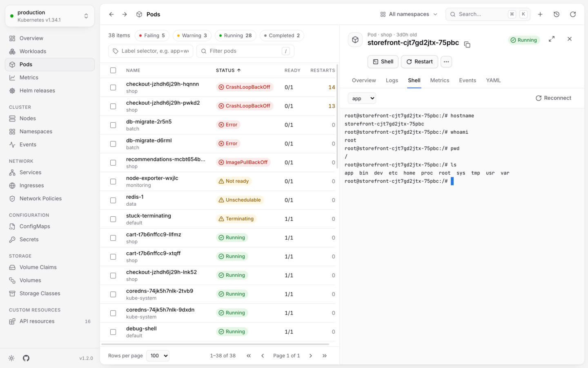Image resolution: width=588 pixels, height=368 pixels.
Task: Click the Restart button
Action: tap(419, 62)
